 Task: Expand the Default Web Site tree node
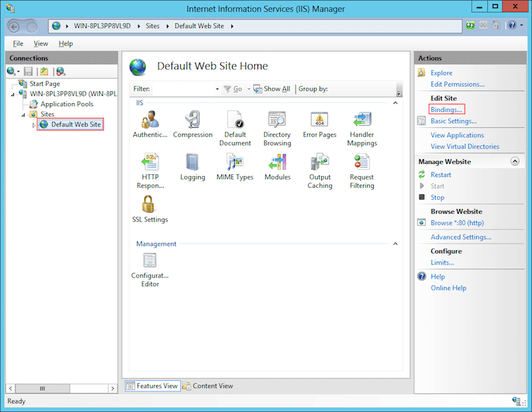[34, 125]
